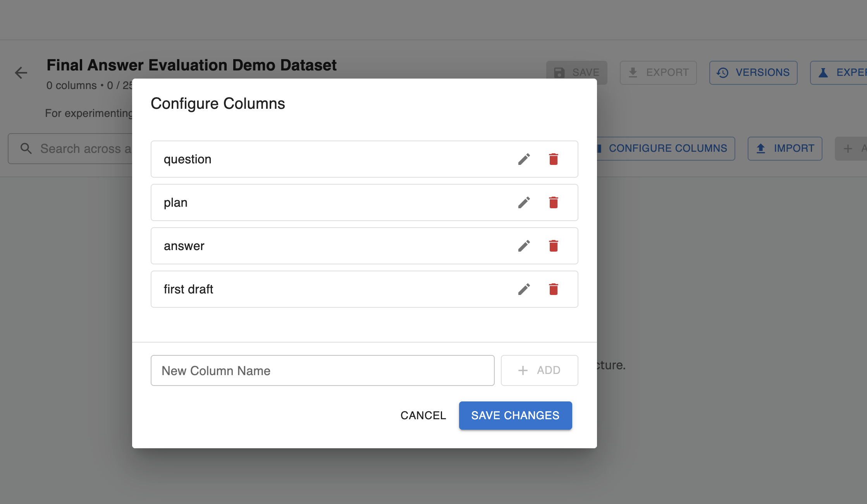867x504 pixels.
Task: Focus the New Column Name field
Action: tap(322, 370)
